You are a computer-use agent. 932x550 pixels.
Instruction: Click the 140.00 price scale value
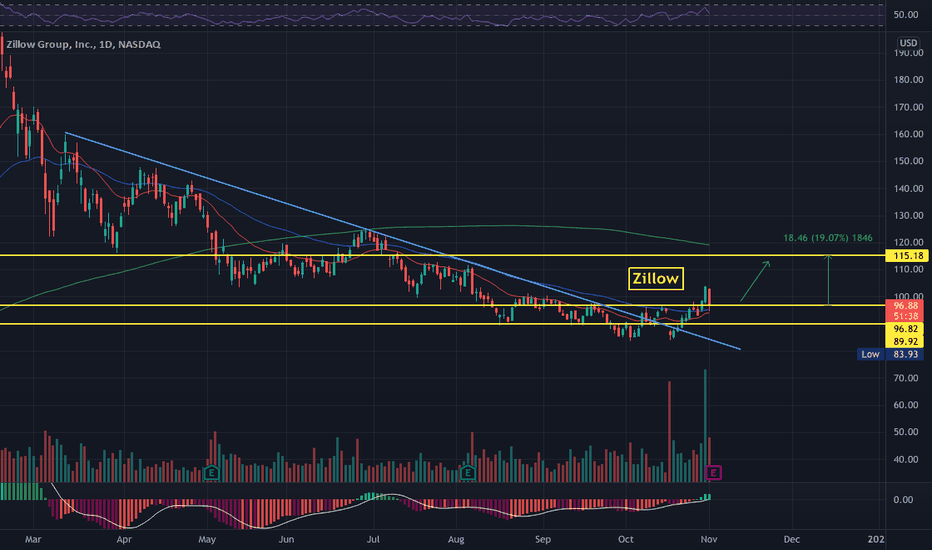point(909,188)
